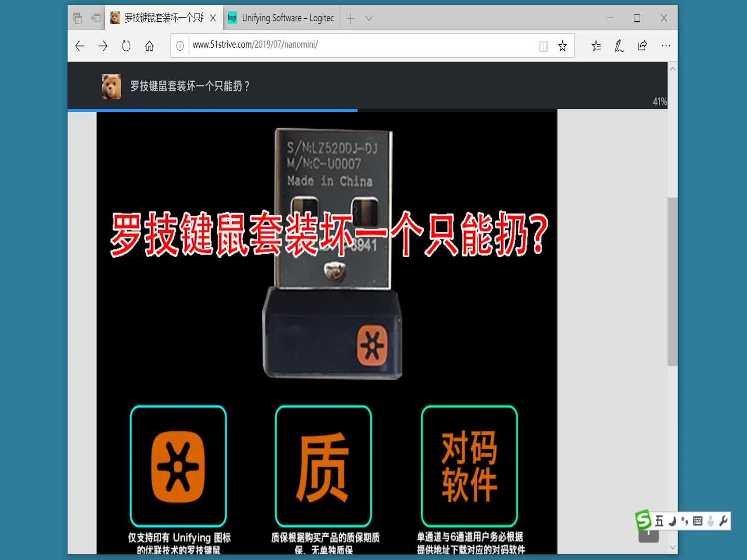Toggle the Chinese punctuation mode icon

(x=685, y=521)
